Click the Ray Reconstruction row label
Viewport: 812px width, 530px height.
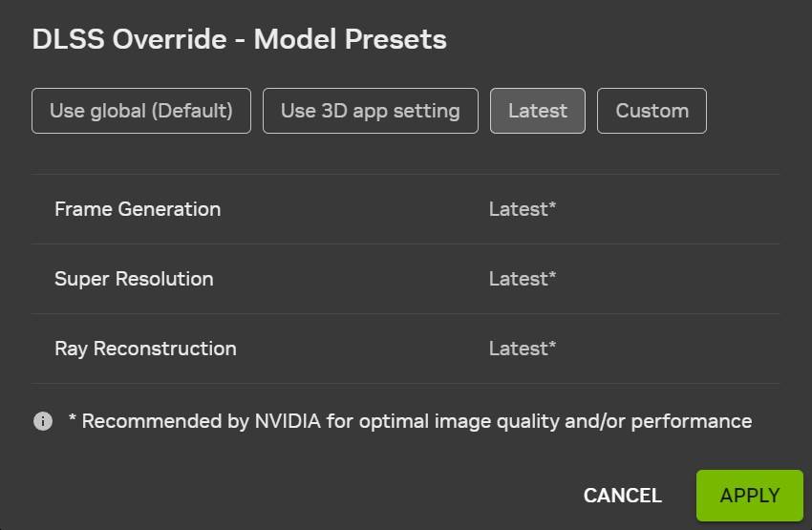(x=145, y=349)
